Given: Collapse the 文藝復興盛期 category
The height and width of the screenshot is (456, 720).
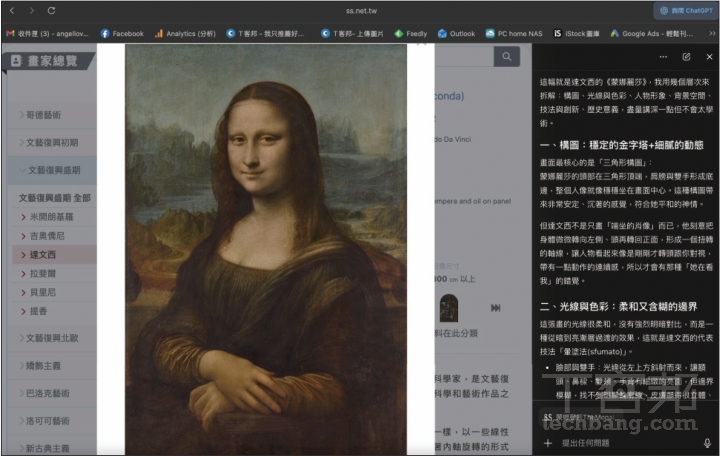Looking at the screenshot, I should (x=50, y=170).
